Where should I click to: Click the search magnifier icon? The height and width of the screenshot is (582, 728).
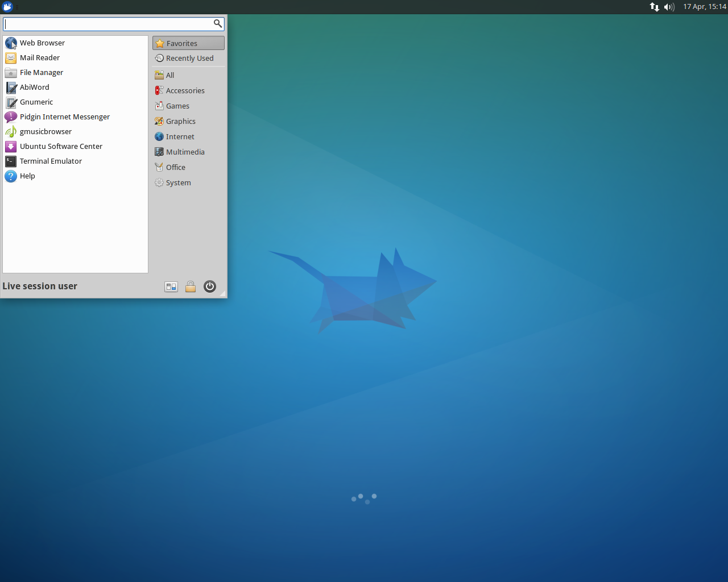click(x=217, y=23)
